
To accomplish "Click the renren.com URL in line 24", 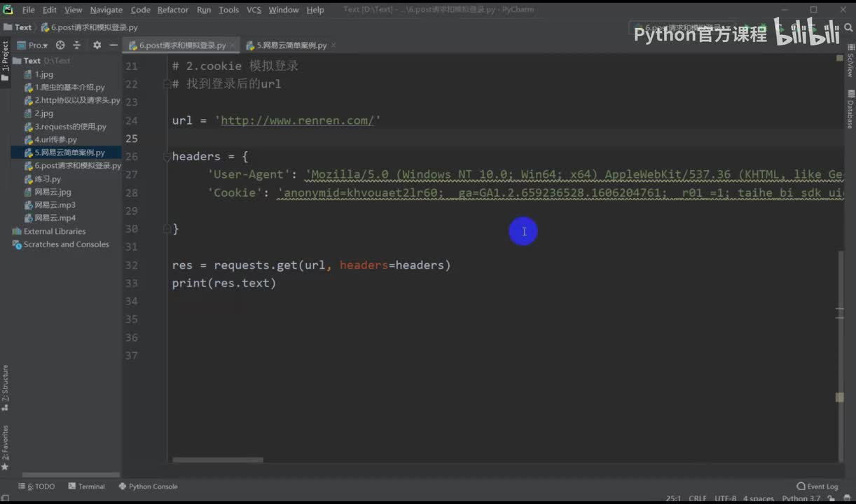I will click(x=298, y=120).
